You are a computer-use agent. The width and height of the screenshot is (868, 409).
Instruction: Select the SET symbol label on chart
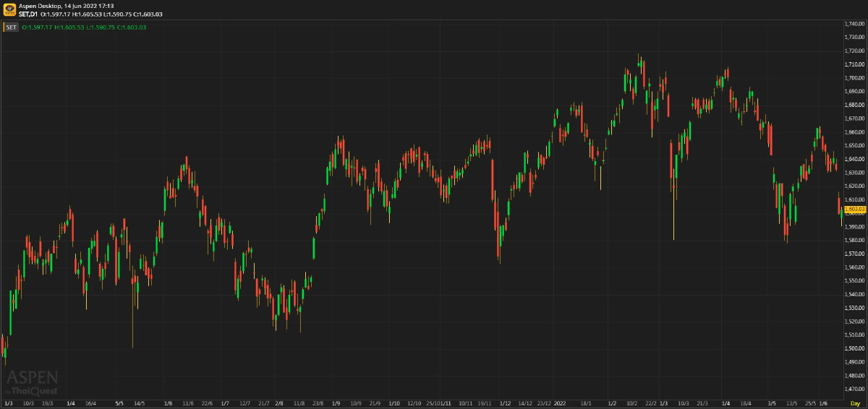pyautogui.click(x=11, y=27)
